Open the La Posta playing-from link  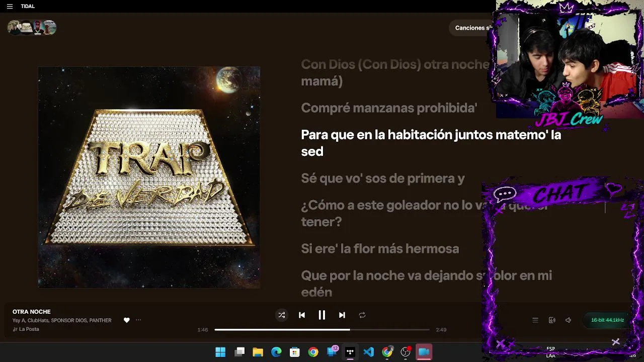29,329
